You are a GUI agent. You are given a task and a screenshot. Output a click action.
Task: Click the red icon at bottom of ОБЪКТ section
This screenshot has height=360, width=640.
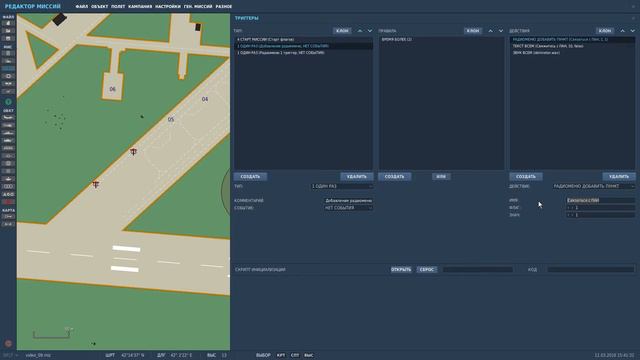click(8, 202)
